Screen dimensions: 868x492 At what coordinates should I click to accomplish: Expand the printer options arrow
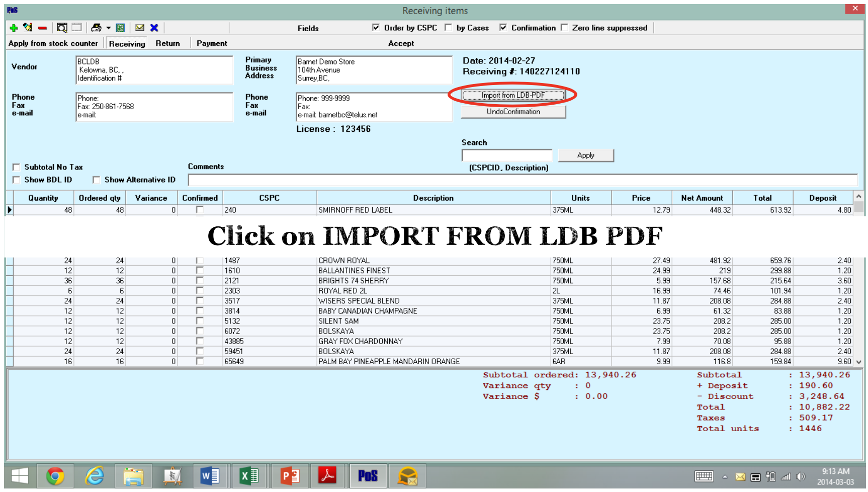pos(108,28)
